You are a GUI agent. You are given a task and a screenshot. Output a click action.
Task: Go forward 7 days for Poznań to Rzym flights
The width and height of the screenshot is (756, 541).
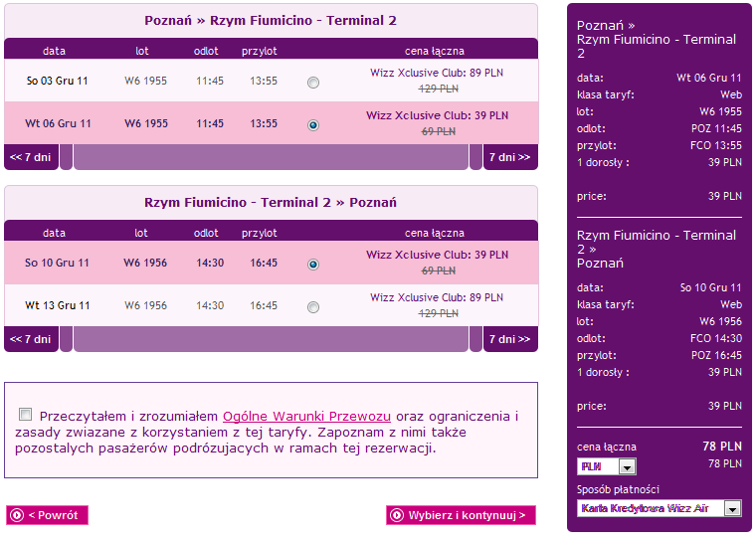(x=510, y=157)
